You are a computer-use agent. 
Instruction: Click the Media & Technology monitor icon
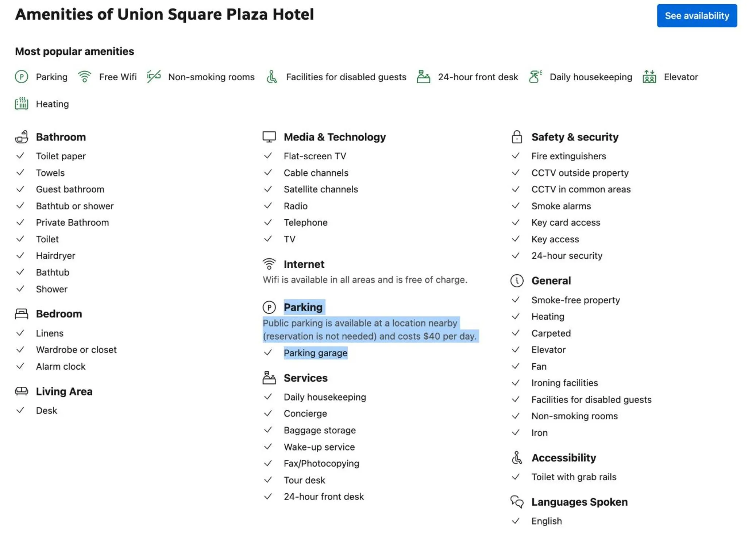269,136
